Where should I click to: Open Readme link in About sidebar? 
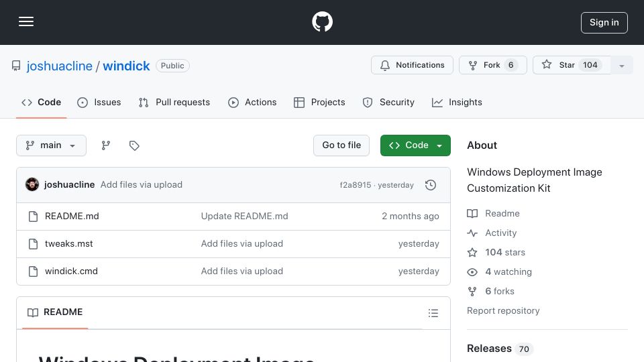(493, 213)
